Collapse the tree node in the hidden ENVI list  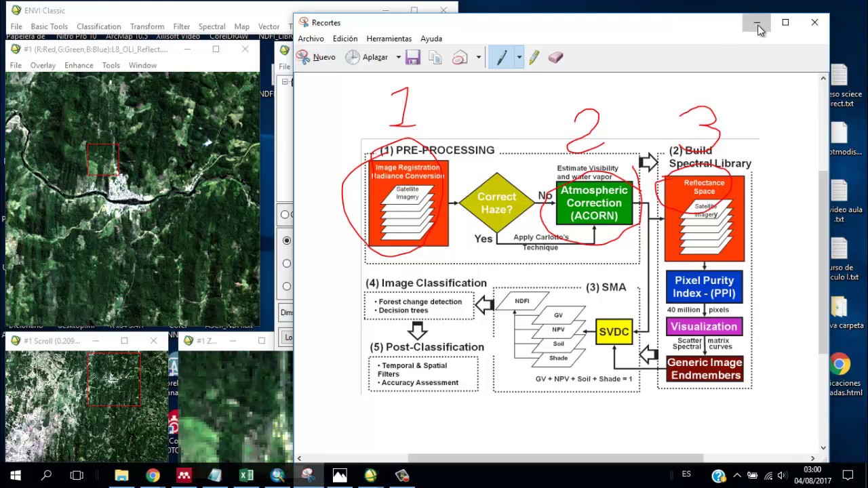point(285,82)
